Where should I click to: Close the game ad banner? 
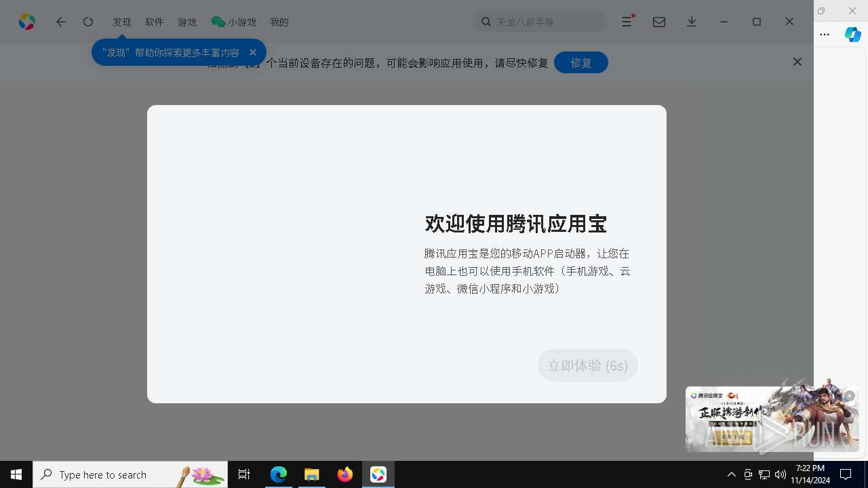[849, 396]
